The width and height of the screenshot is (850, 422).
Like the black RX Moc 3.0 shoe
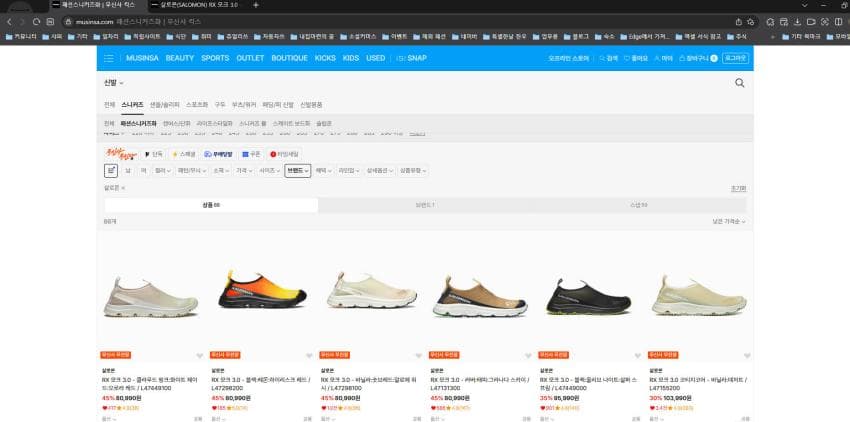pyautogui.click(x=638, y=356)
